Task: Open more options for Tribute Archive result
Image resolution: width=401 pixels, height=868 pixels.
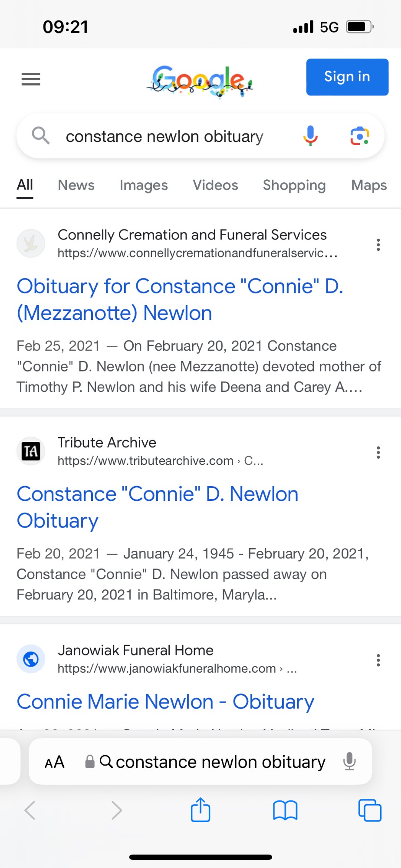Action: [378, 453]
